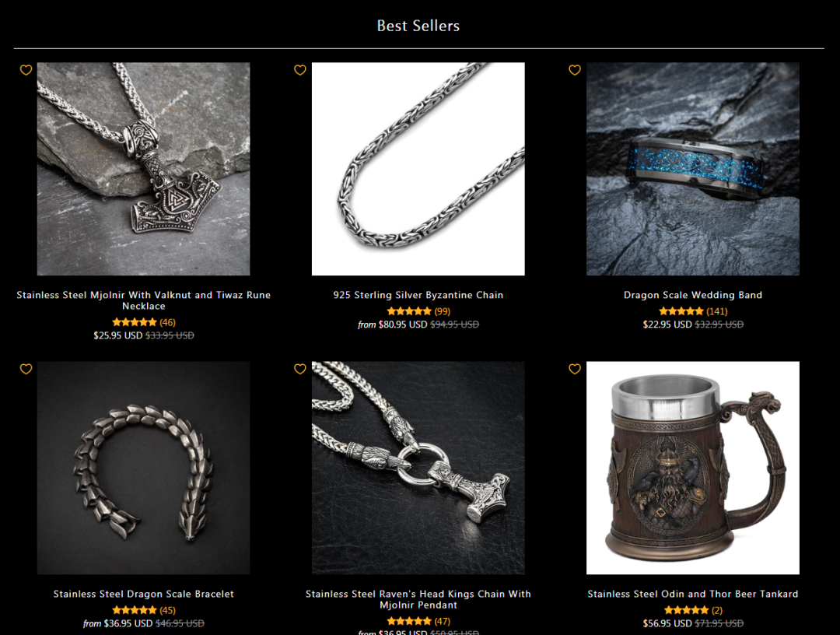The width and height of the screenshot is (840, 635).
Task: View the 99 reviews star rating
Action: pyautogui.click(x=418, y=311)
